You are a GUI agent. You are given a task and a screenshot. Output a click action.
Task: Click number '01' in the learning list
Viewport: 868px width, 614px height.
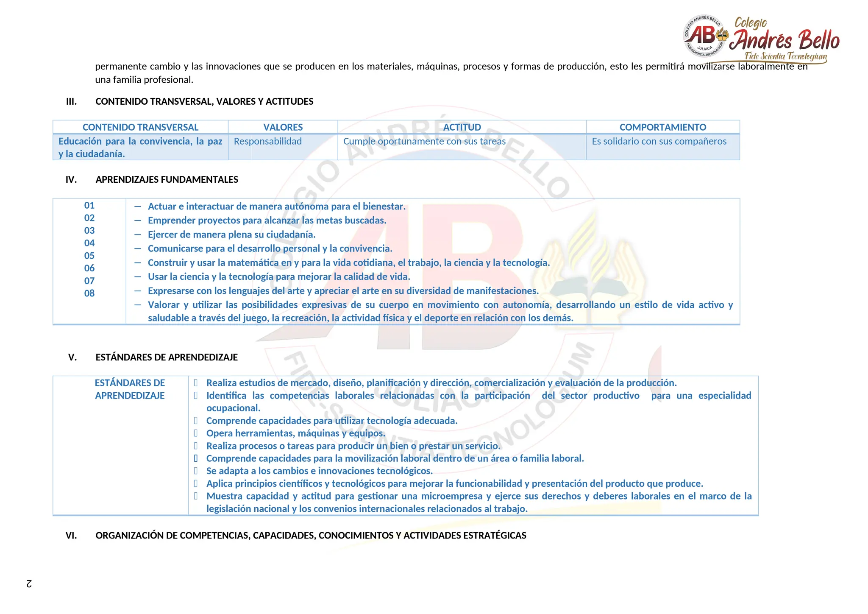tap(89, 205)
